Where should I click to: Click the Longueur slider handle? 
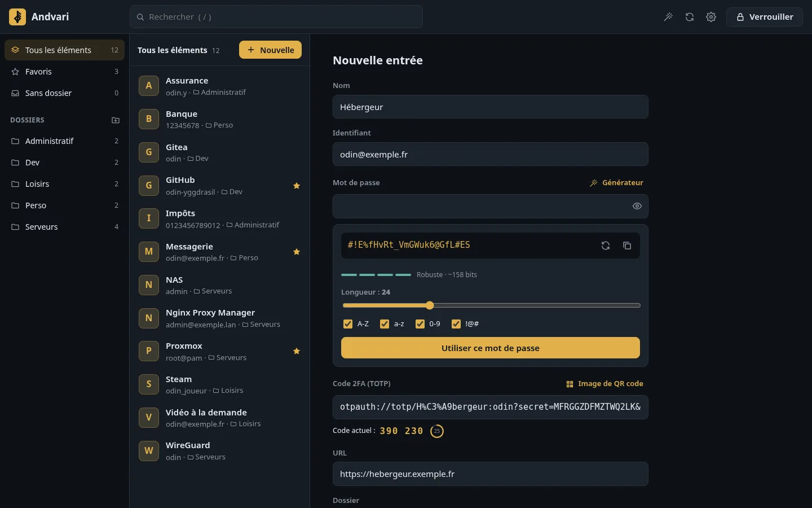[430, 305]
